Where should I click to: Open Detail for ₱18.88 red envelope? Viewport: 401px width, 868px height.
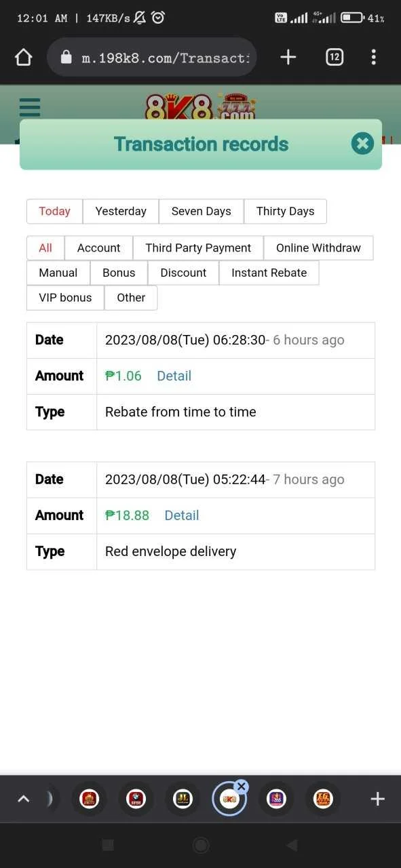click(x=182, y=515)
